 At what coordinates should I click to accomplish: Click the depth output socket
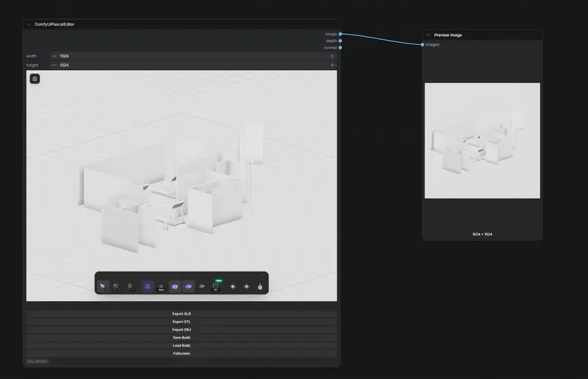point(340,40)
